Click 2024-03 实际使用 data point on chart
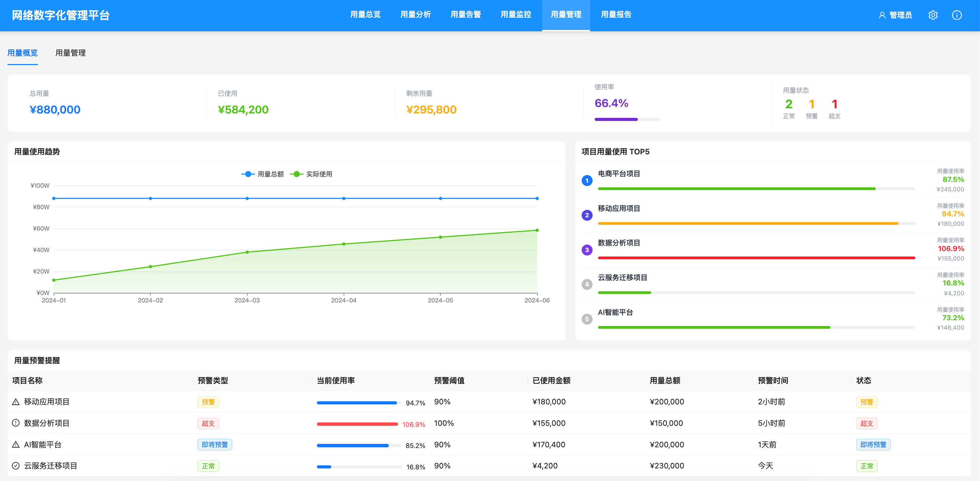 247,252
